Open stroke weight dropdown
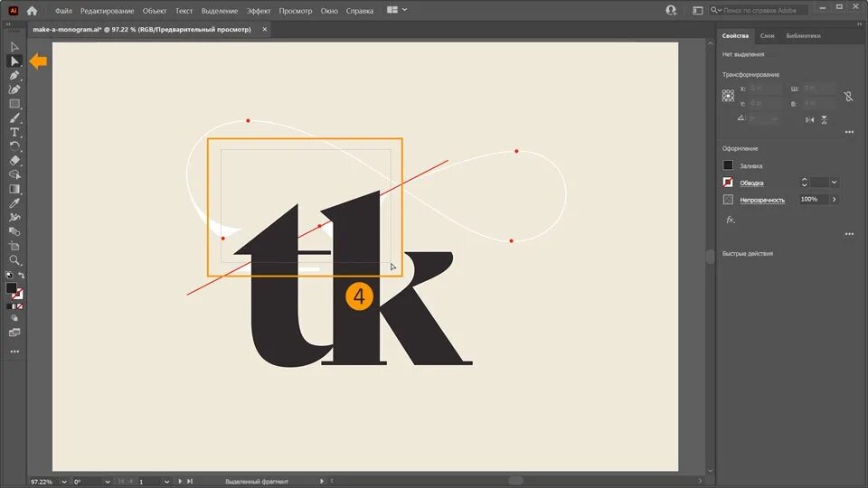 click(834, 182)
